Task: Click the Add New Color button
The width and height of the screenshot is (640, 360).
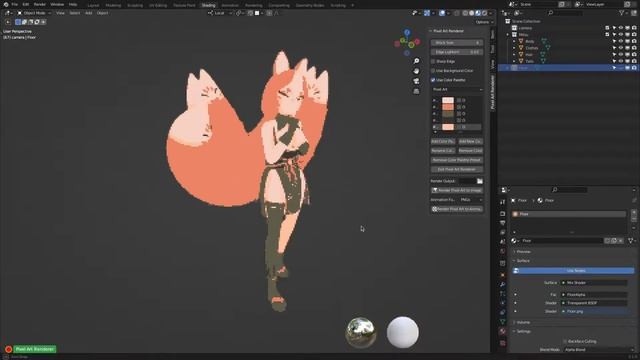Action: (470, 141)
